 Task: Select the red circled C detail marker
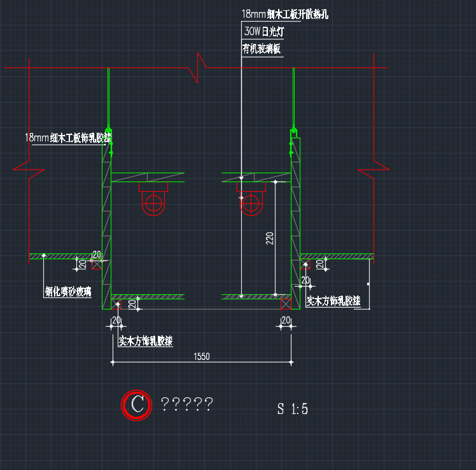pos(136,405)
